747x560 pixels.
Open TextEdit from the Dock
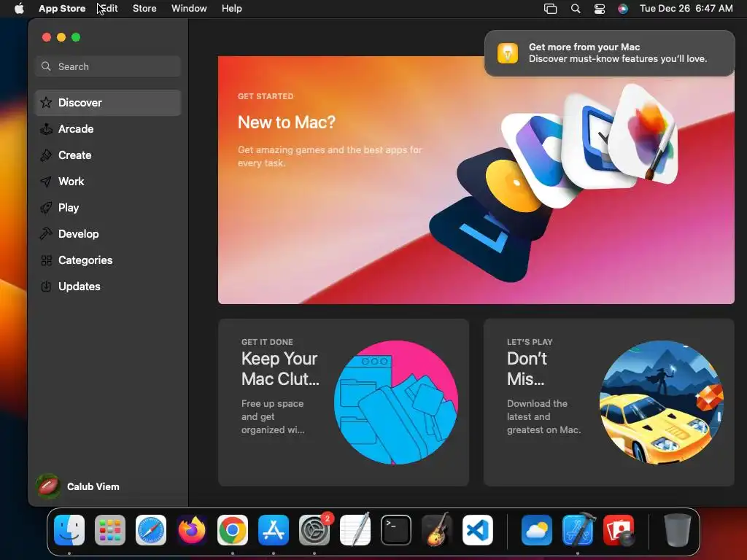tap(355, 530)
